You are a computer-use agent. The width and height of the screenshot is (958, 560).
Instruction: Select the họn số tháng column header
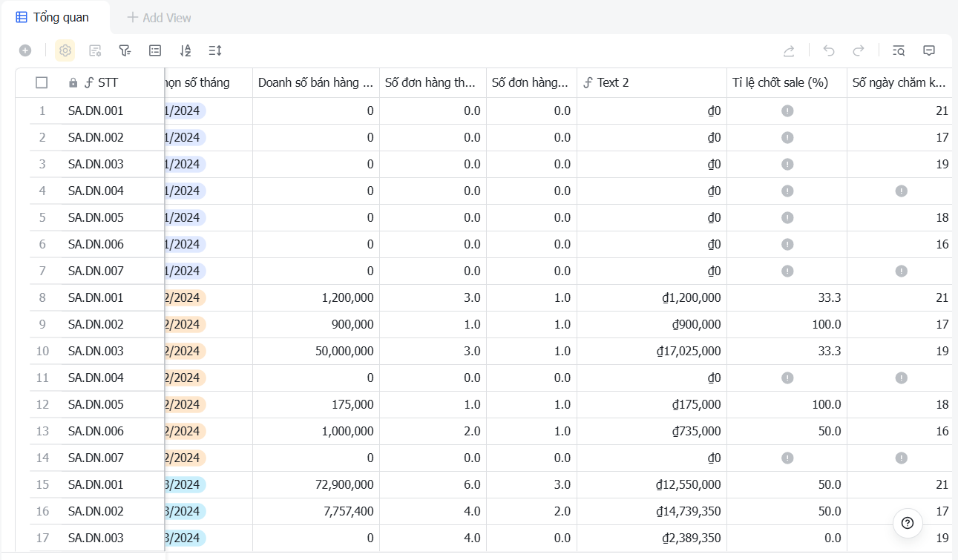coord(209,82)
